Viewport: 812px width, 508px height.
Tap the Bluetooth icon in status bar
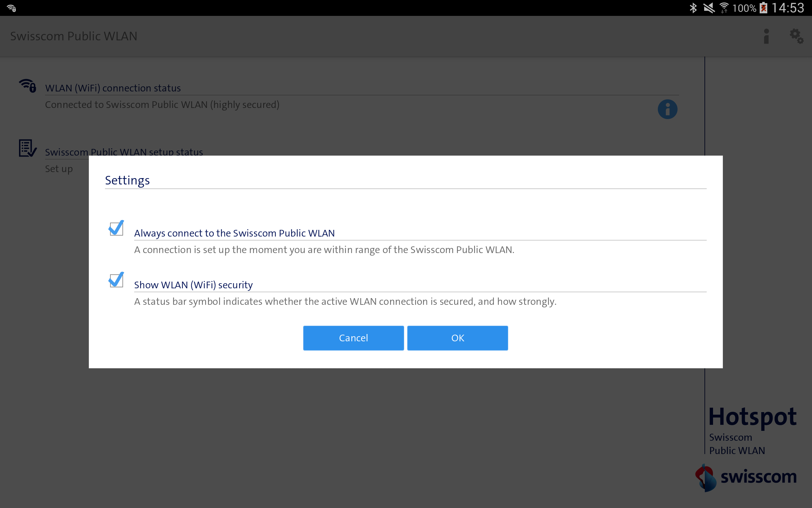pos(693,8)
